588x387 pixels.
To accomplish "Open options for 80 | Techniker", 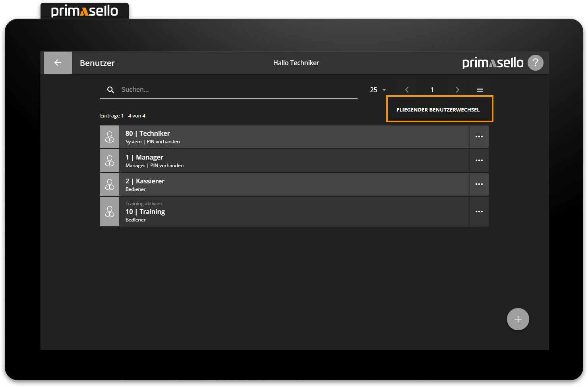I will click(x=479, y=137).
